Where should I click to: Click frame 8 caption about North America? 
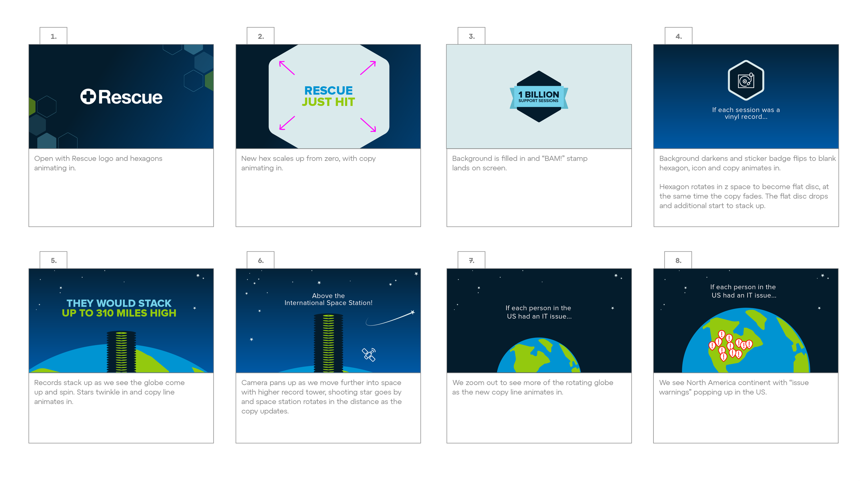[x=733, y=387]
